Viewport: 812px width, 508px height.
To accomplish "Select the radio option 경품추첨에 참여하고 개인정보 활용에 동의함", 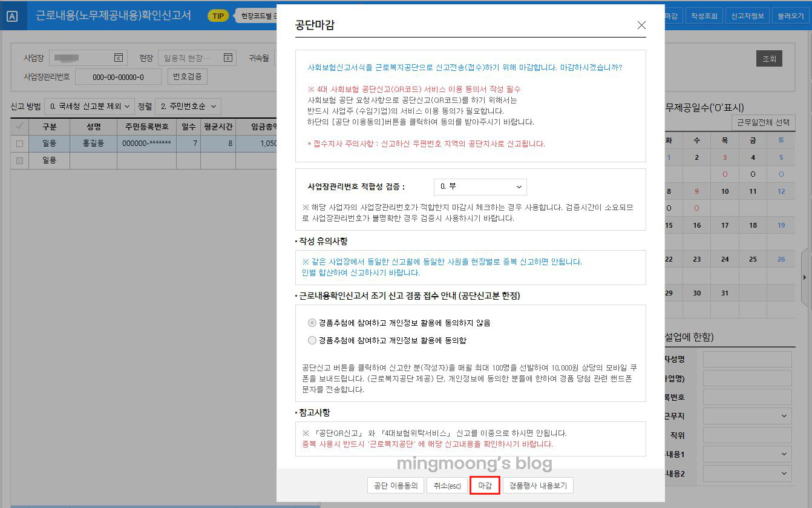I will (310, 339).
